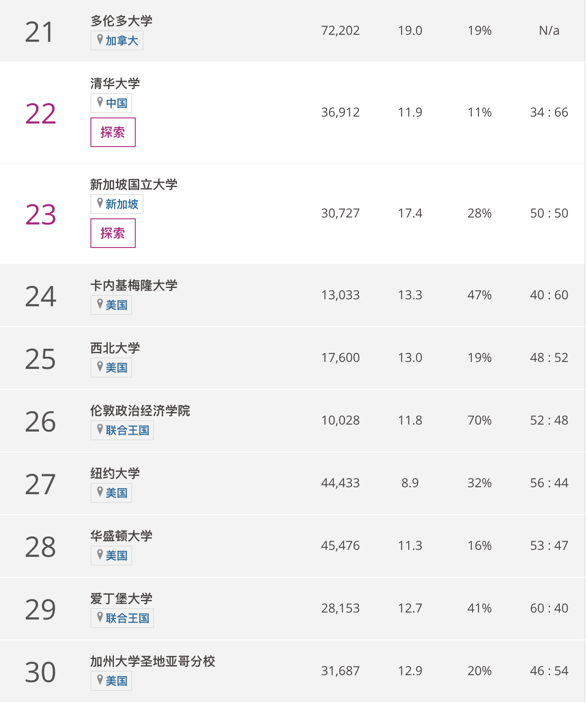Screen dimensions: 588x703
Task: Click the 探索 button under 新加坡国立大学
Action: pyautogui.click(x=113, y=233)
